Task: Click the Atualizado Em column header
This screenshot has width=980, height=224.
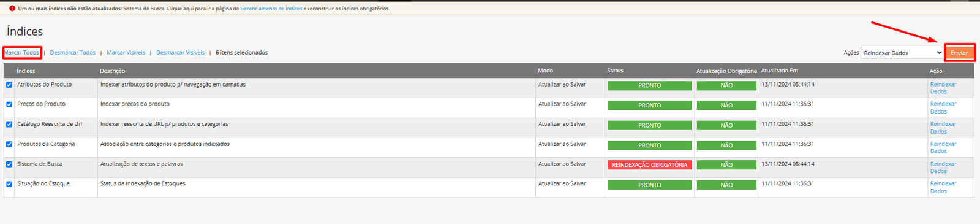Action: click(780, 71)
